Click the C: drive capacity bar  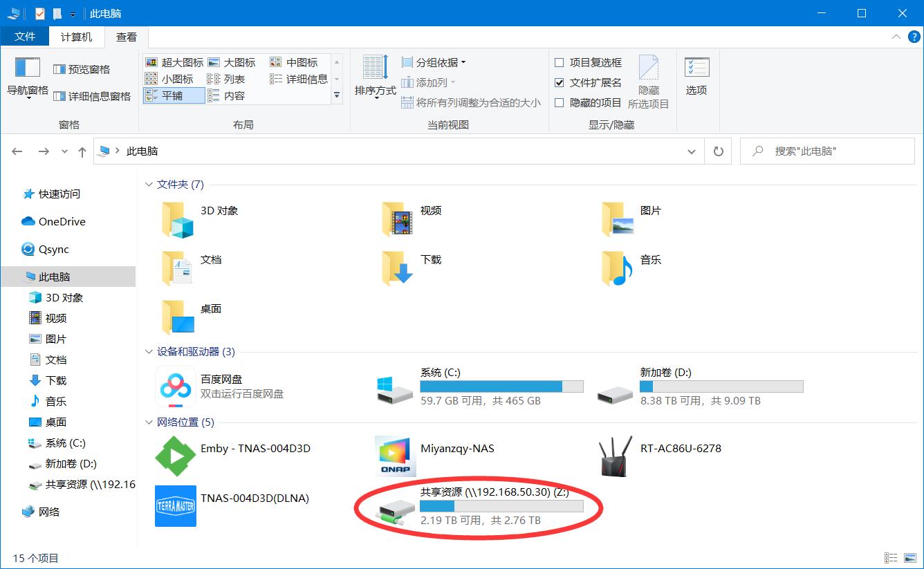pyautogui.click(x=502, y=386)
